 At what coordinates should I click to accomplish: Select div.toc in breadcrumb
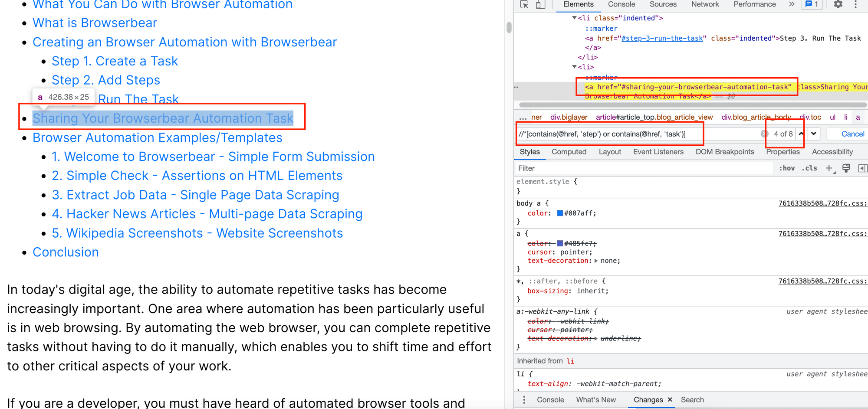pos(810,117)
